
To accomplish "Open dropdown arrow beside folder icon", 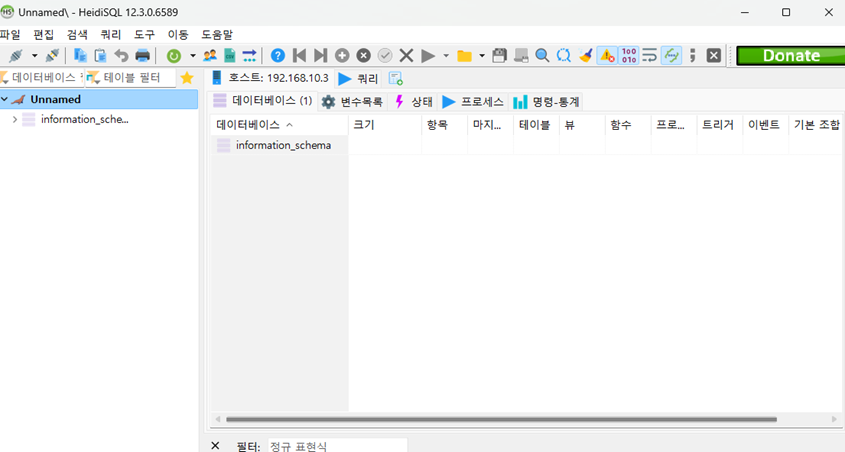I will click(482, 55).
